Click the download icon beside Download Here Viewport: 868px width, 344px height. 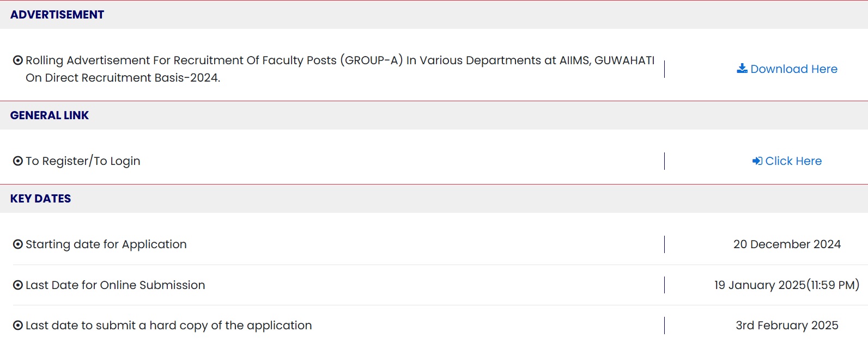coord(742,69)
